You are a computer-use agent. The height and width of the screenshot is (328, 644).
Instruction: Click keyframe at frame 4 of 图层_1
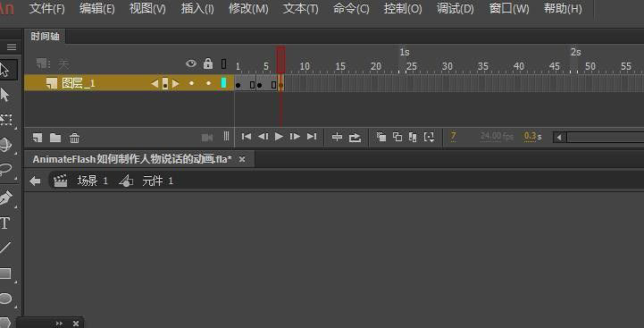tap(260, 86)
